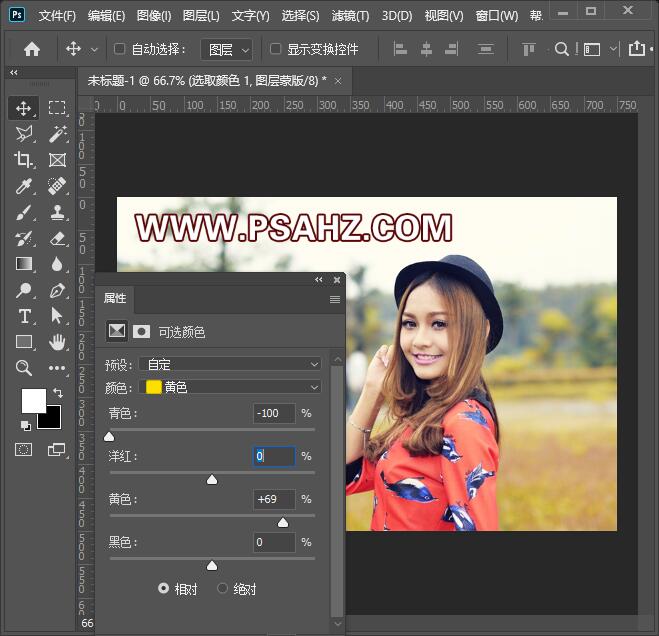Open the 属性 panel flyout menu
The height and width of the screenshot is (636, 659).
coord(335,299)
